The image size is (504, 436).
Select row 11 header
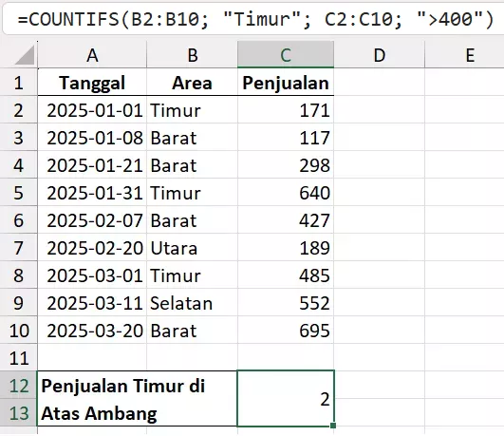coord(19,358)
